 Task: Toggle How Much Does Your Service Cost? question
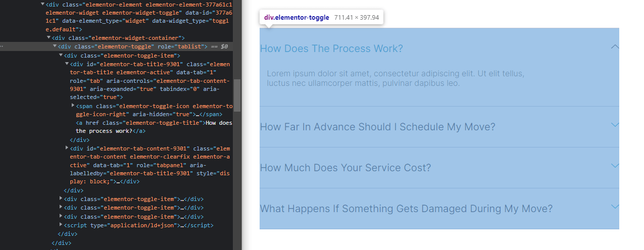tap(345, 168)
